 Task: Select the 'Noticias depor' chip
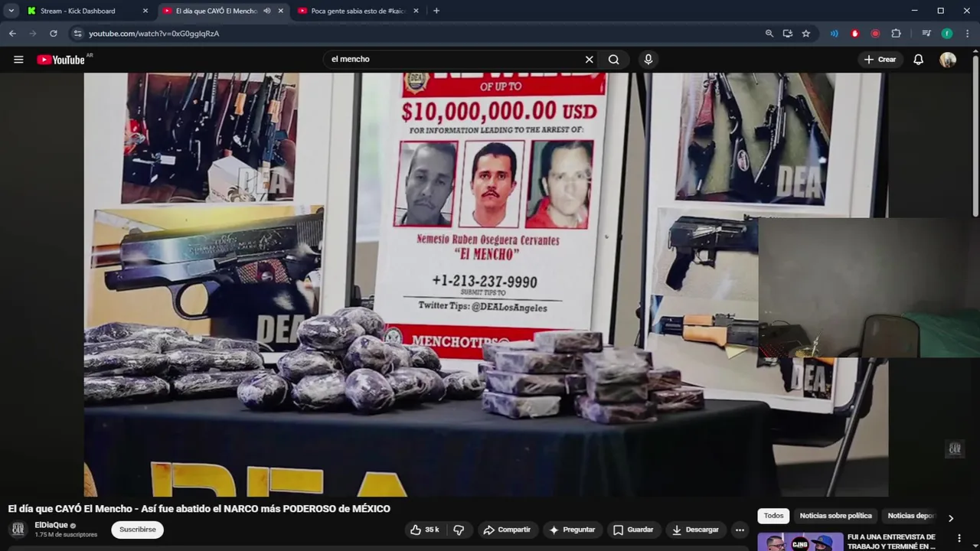tap(911, 516)
